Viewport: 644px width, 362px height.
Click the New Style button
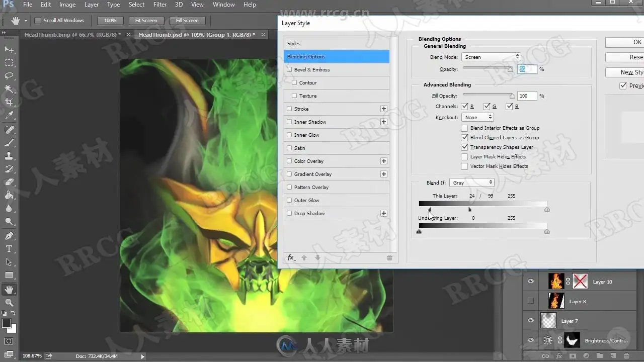click(624, 72)
